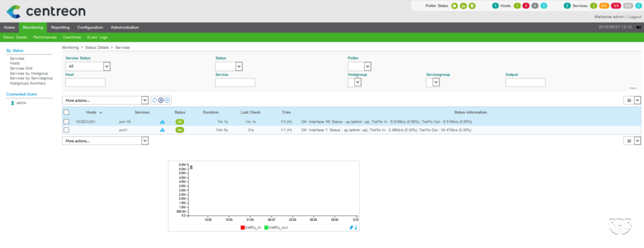Open Hostgroups Summary in the sidebar
644x248 pixels.
28,84
